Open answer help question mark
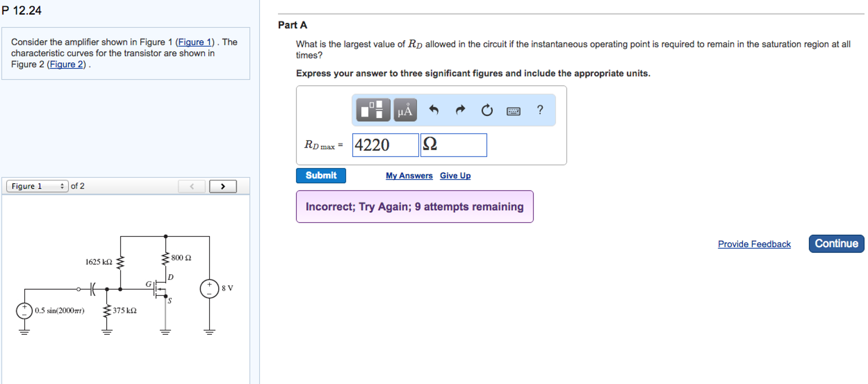The image size is (868, 384). point(540,110)
